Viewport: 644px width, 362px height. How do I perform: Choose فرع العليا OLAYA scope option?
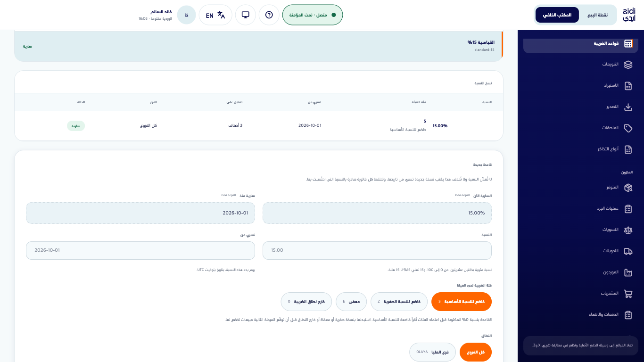433,352
